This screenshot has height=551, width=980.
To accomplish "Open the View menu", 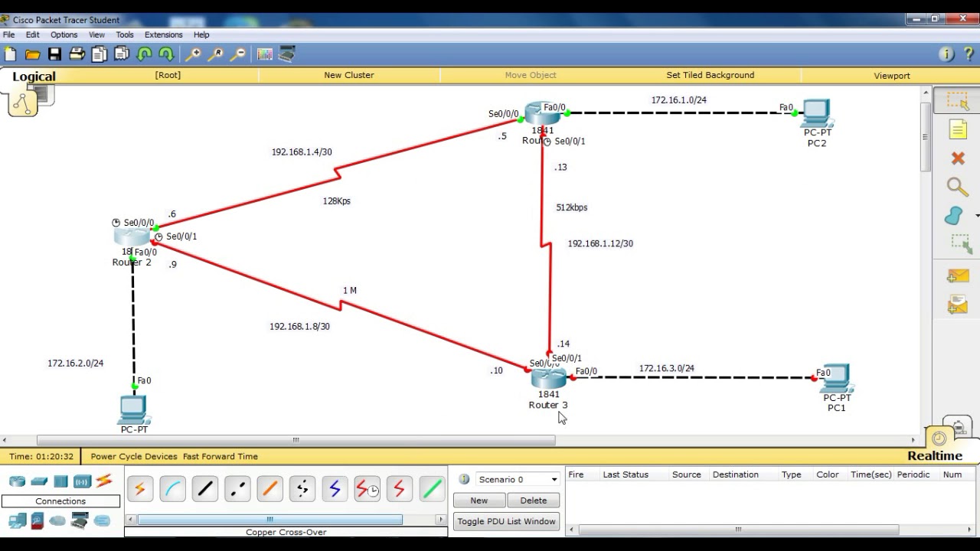I will tap(96, 34).
